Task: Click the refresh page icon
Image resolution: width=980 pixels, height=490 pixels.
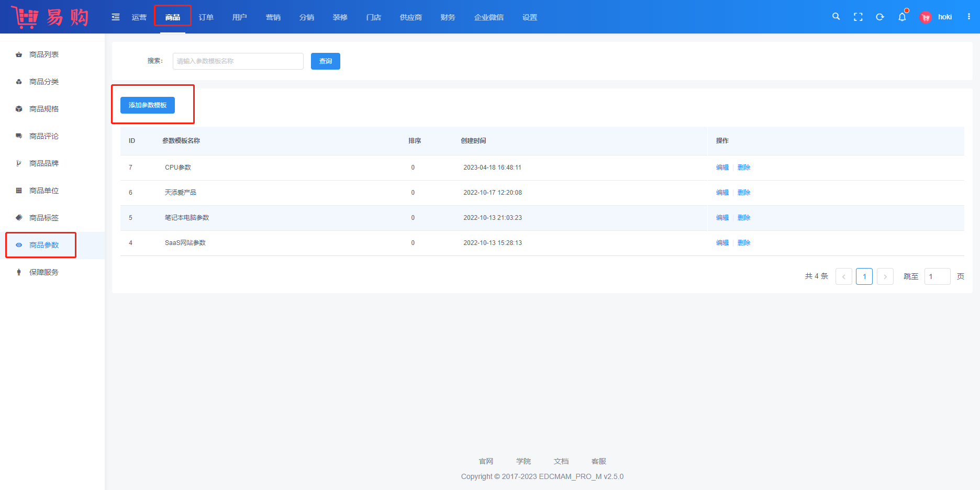Action: click(x=880, y=17)
